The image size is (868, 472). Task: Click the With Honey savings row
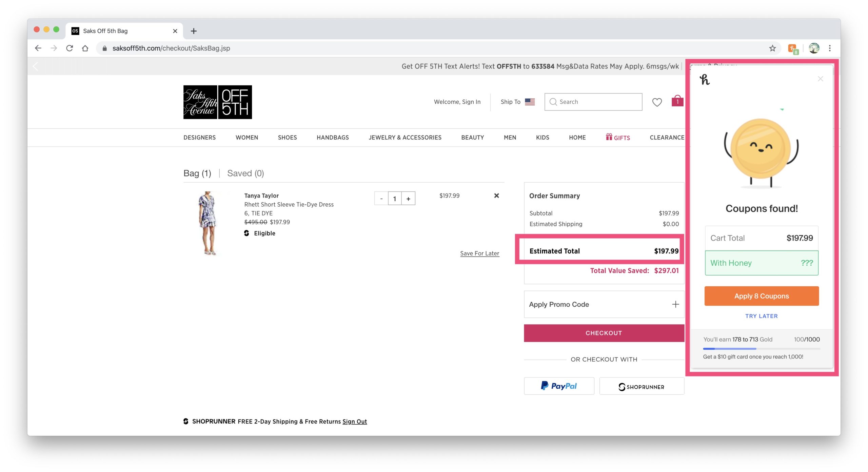(x=762, y=263)
